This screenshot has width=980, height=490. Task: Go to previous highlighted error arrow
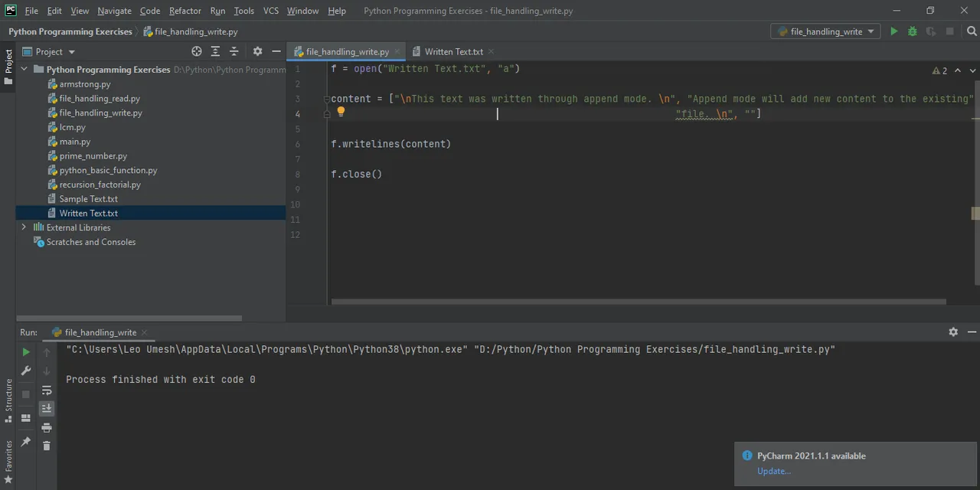click(958, 70)
